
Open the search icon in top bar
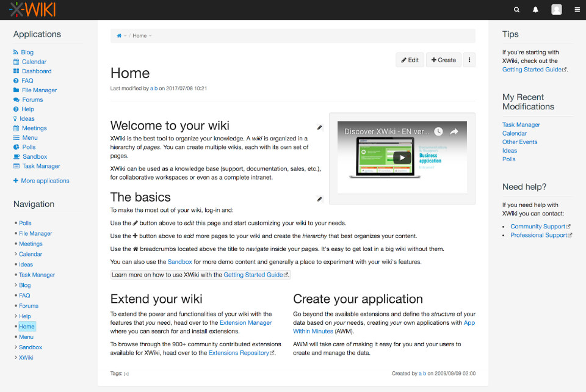pyautogui.click(x=517, y=10)
